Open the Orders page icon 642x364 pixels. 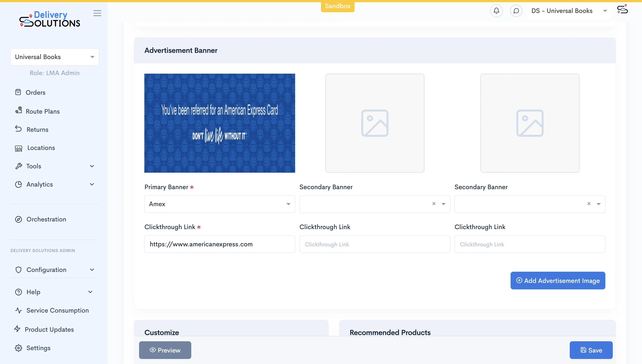point(18,92)
